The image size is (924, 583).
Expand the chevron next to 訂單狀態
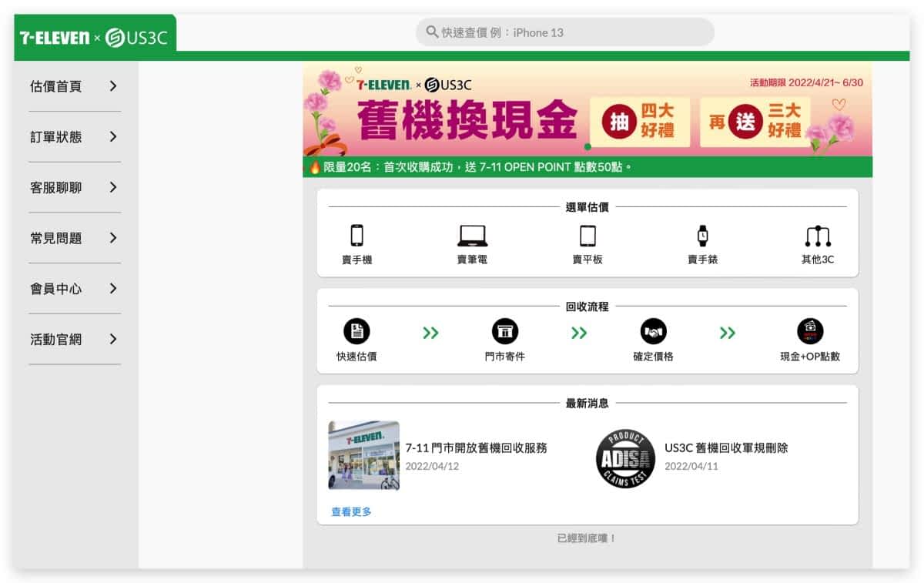113,137
